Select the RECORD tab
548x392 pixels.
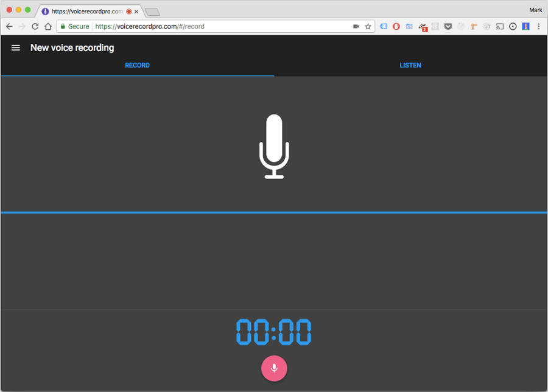[x=138, y=65]
